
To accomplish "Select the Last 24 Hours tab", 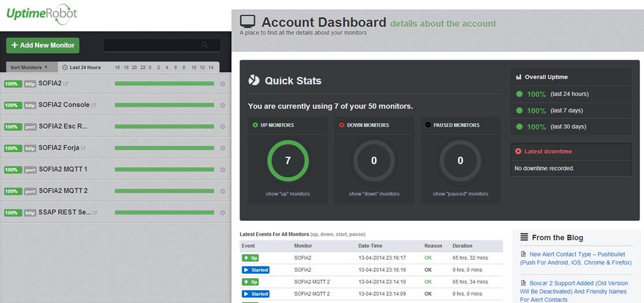I will click(x=82, y=67).
